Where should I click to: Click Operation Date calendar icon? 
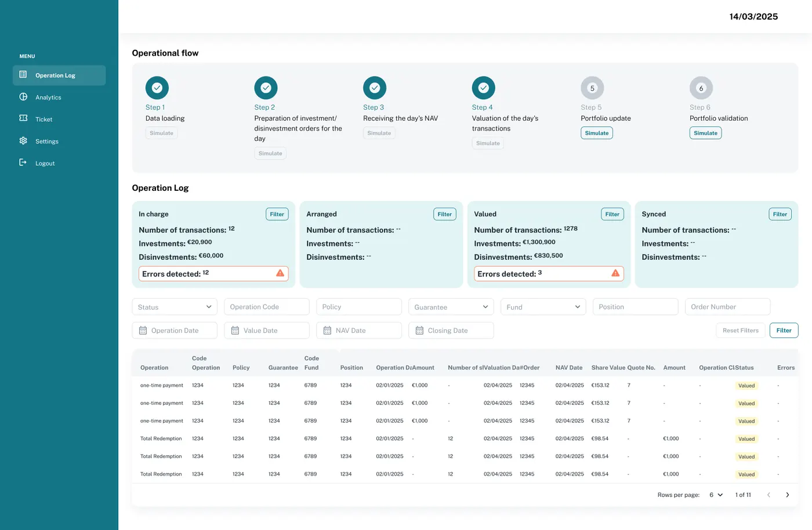coord(143,331)
